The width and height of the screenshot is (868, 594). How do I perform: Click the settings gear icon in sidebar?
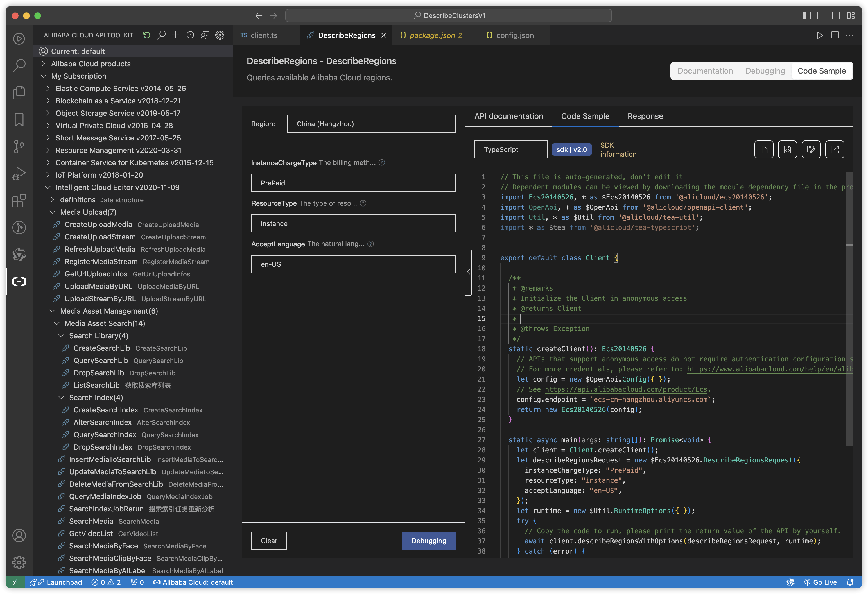click(19, 562)
